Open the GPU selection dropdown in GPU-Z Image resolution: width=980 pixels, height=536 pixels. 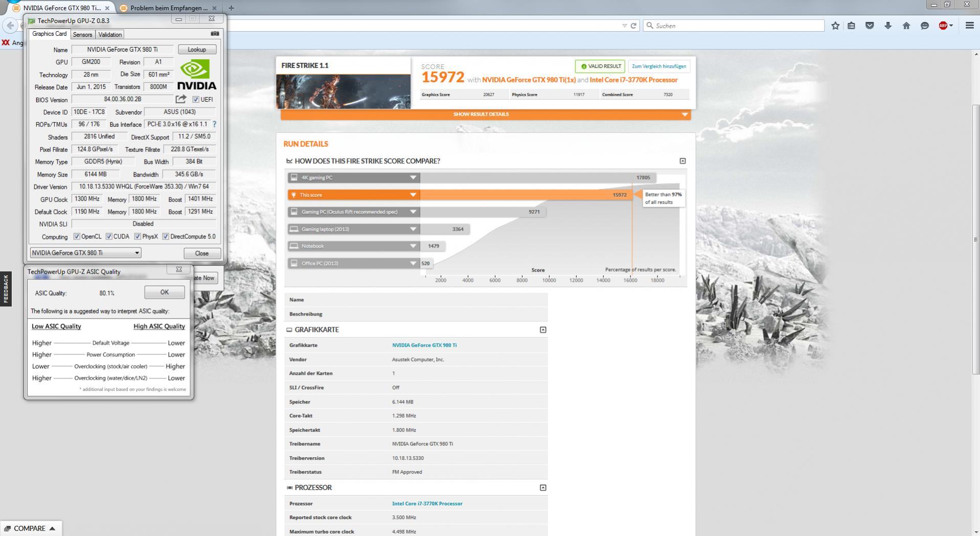(86, 253)
